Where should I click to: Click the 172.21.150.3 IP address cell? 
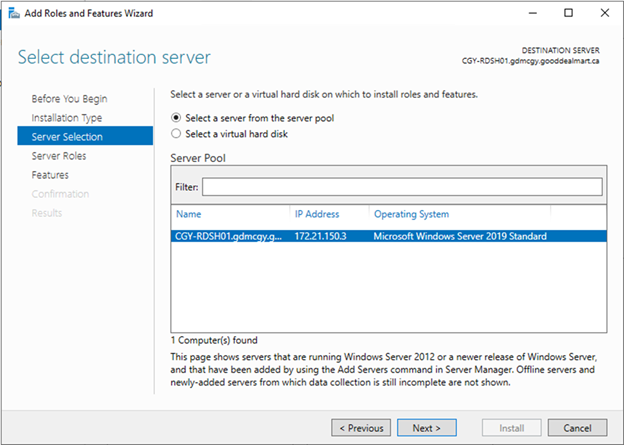pyautogui.click(x=320, y=236)
